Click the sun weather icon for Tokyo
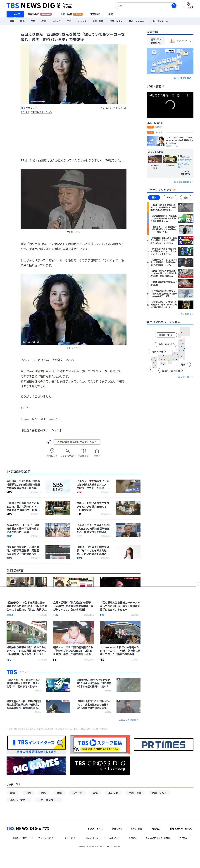 point(172,41)
